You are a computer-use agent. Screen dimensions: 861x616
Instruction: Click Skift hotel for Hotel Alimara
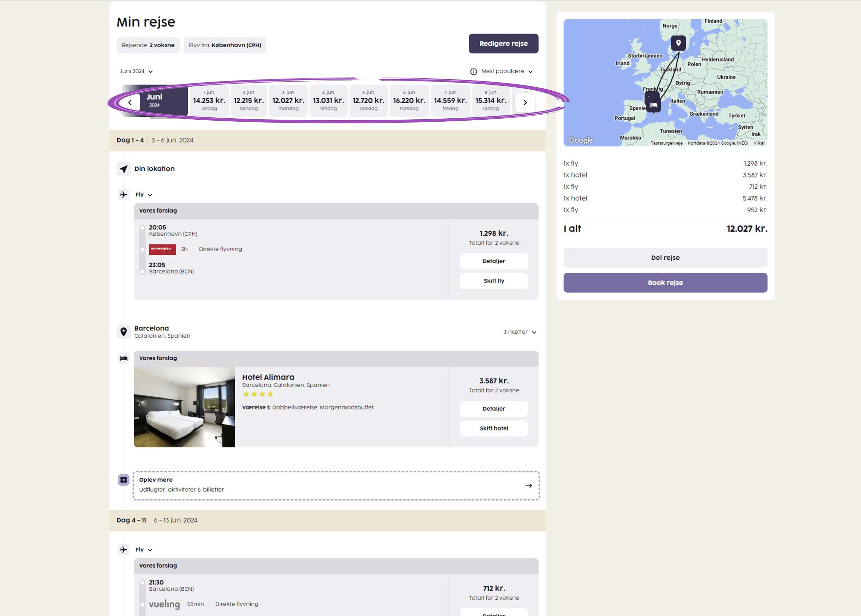[x=493, y=428]
